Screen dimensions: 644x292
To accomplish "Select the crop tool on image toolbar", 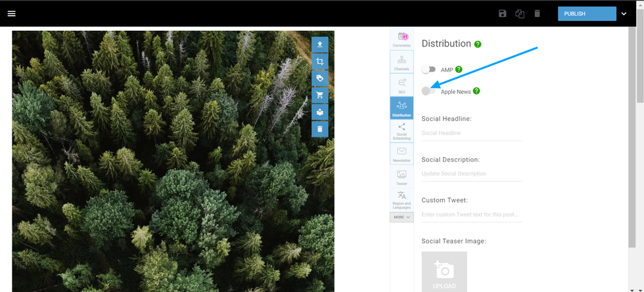I will coord(319,62).
